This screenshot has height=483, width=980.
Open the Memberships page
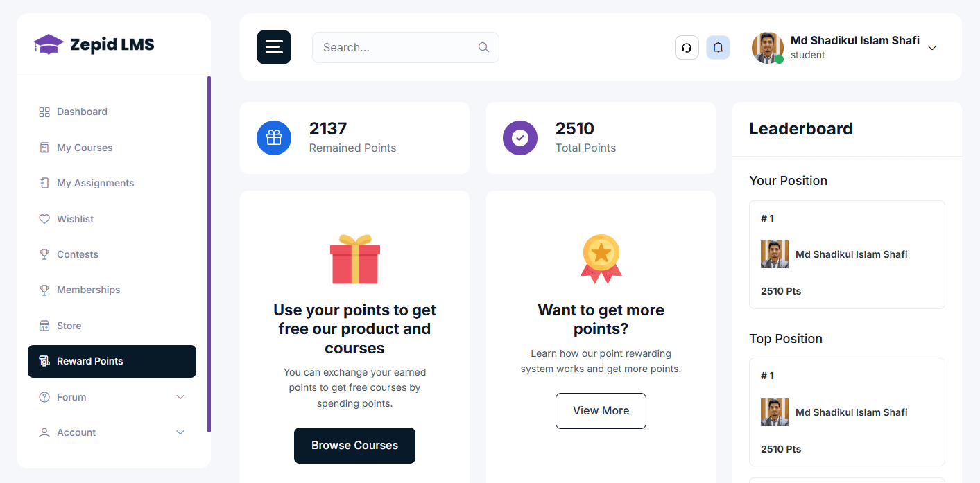(88, 290)
